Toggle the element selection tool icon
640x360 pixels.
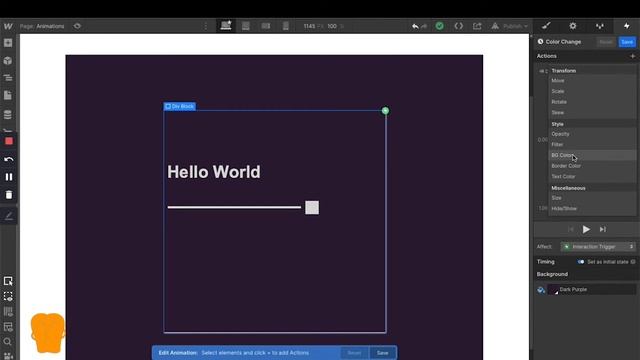[x=8, y=281]
